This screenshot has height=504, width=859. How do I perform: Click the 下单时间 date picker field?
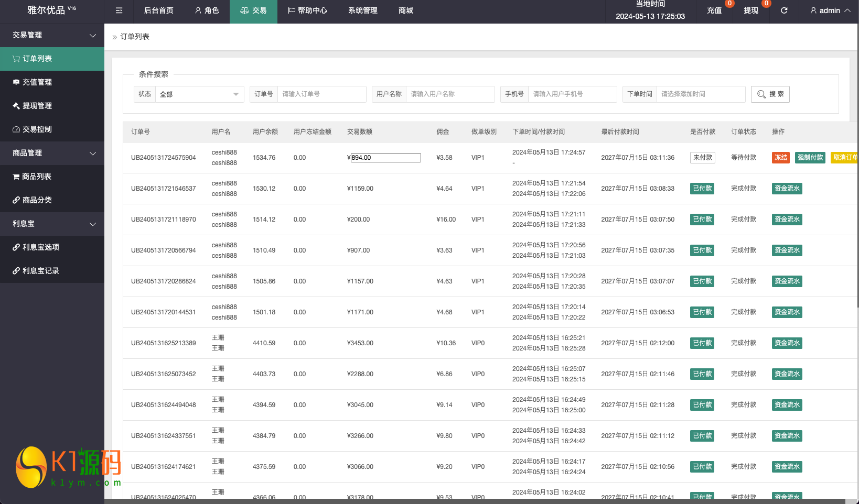(701, 94)
